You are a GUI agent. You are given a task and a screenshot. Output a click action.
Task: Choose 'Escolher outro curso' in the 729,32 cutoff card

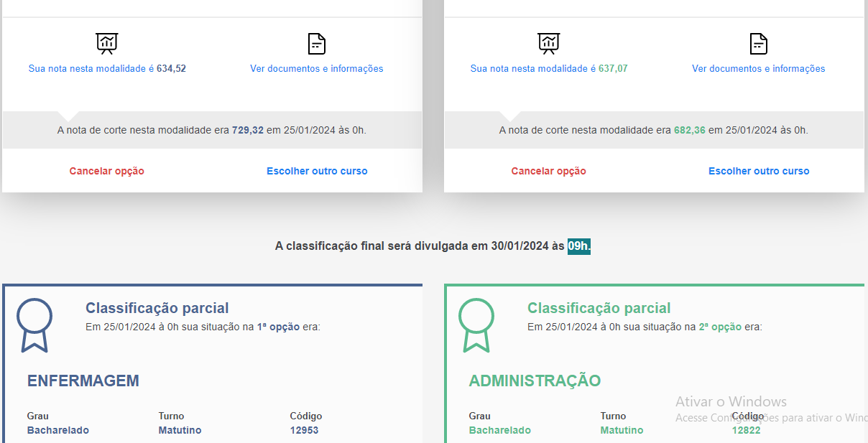point(317,171)
